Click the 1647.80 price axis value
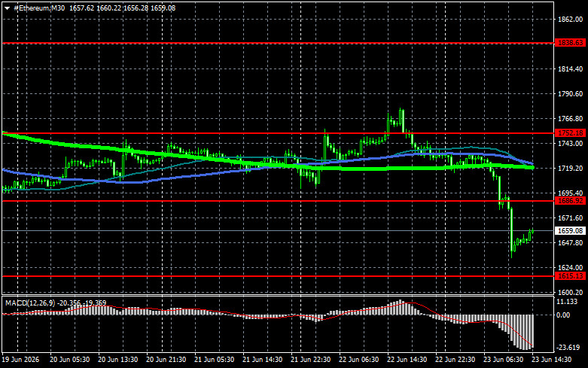Image resolution: width=588 pixels, height=368 pixels. pyautogui.click(x=571, y=243)
